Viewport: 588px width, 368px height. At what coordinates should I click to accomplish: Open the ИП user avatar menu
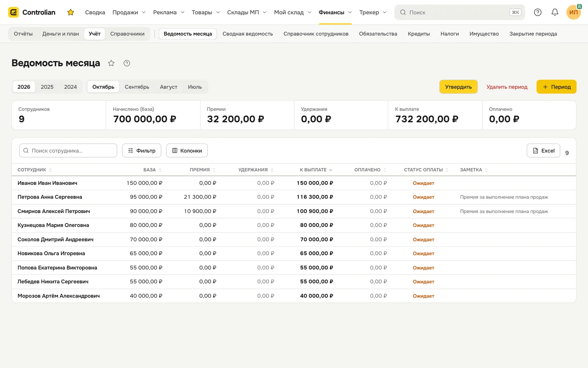[573, 12]
